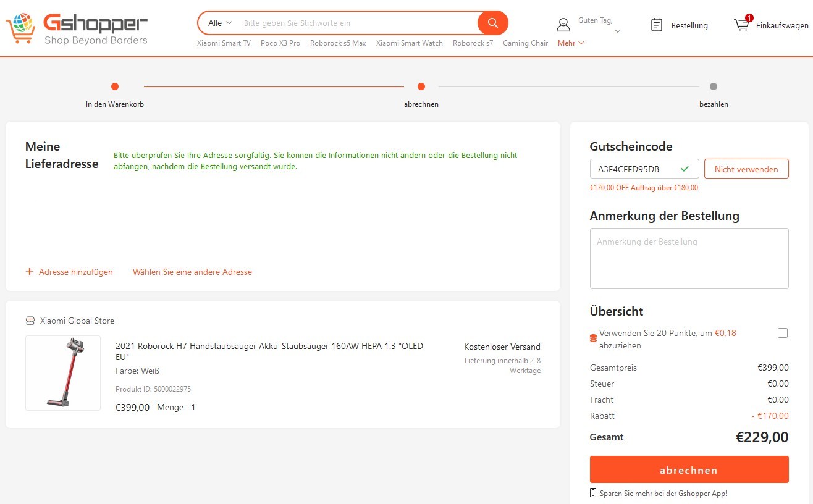Open the Alle category dropdown
Screen dimensions: 813x504
coord(220,23)
